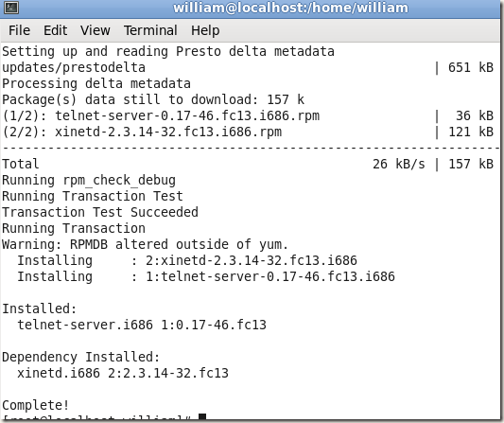Open the File menu
The height and width of the screenshot is (423, 504).
tap(19, 30)
